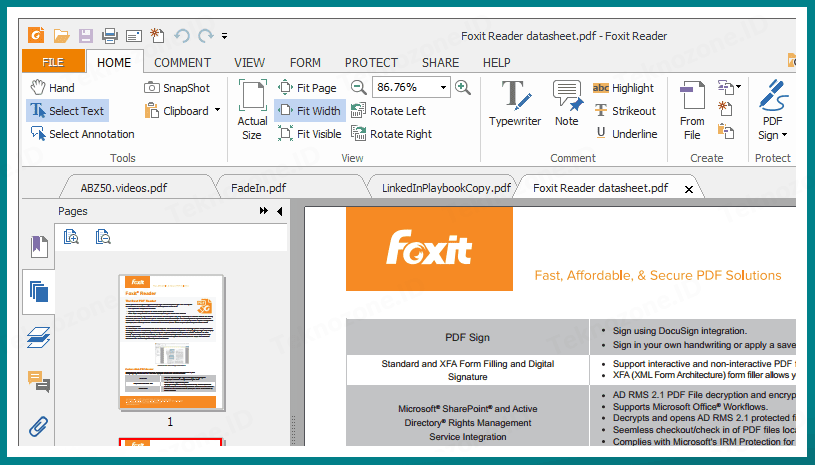The image size is (815, 465).
Task: Choose the Select Annotation tool
Action: click(x=82, y=134)
